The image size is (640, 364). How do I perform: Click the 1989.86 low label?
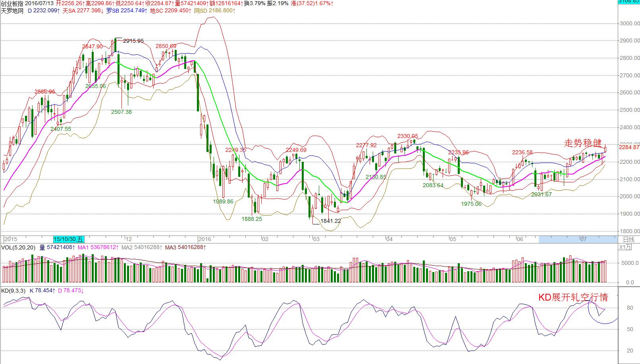point(223,201)
